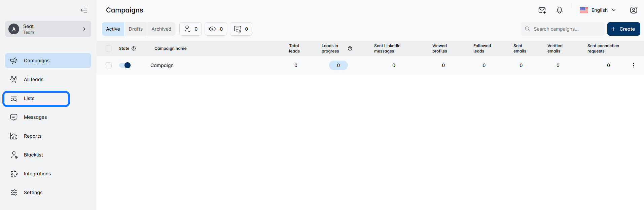Check the select-all checkbox in table header
This screenshot has width=644, height=210.
[109, 48]
